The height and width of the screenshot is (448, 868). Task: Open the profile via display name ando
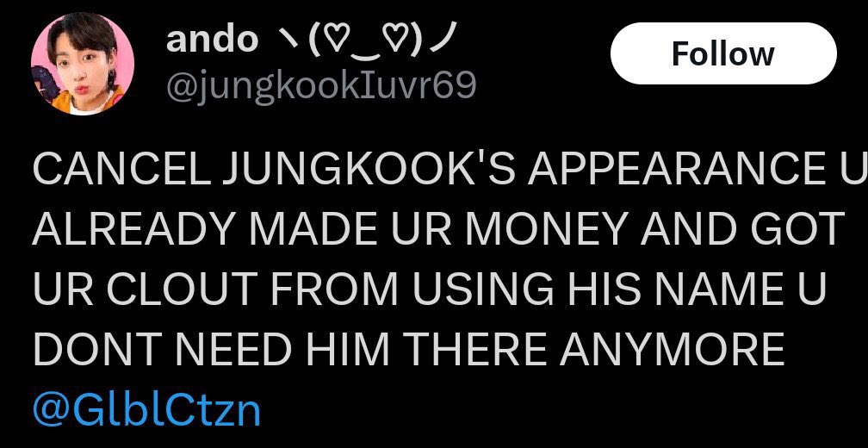[212, 40]
